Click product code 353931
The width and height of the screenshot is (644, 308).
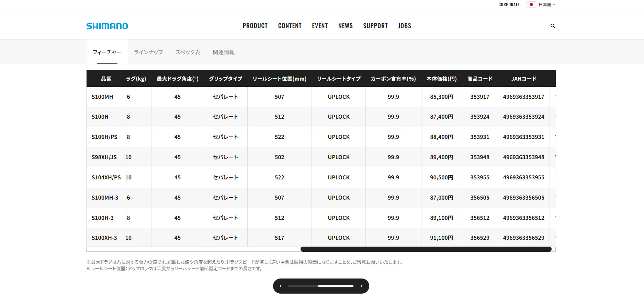point(480,137)
